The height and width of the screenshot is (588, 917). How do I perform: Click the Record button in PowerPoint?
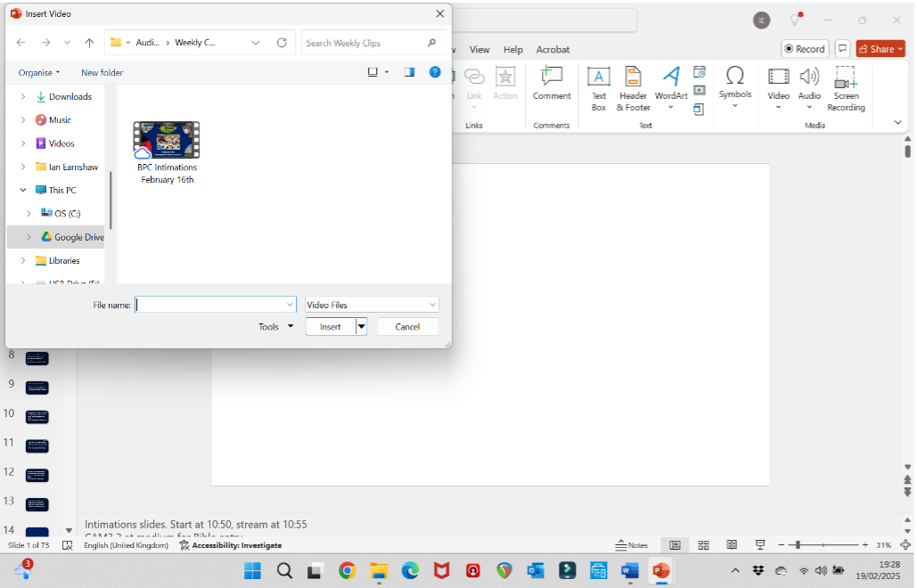pyautogui.click(x=805, y=48)
